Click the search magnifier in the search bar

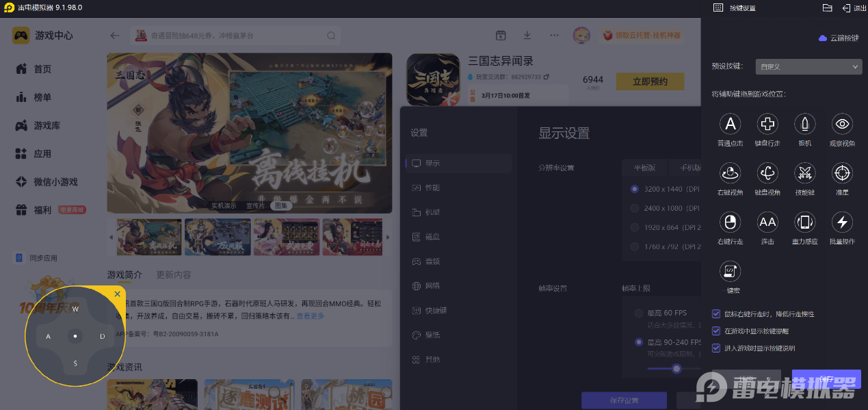point(331,36)
